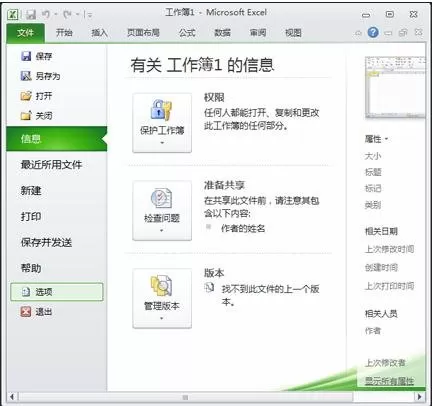Open the 打印 (Print) section
Image resolution: width=432 pixels, height=406 pixels.
click(31, 216)
